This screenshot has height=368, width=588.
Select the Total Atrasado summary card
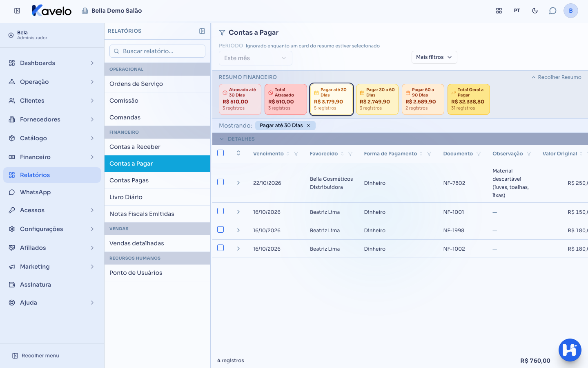pyautogui.click(x=286, y=99)
